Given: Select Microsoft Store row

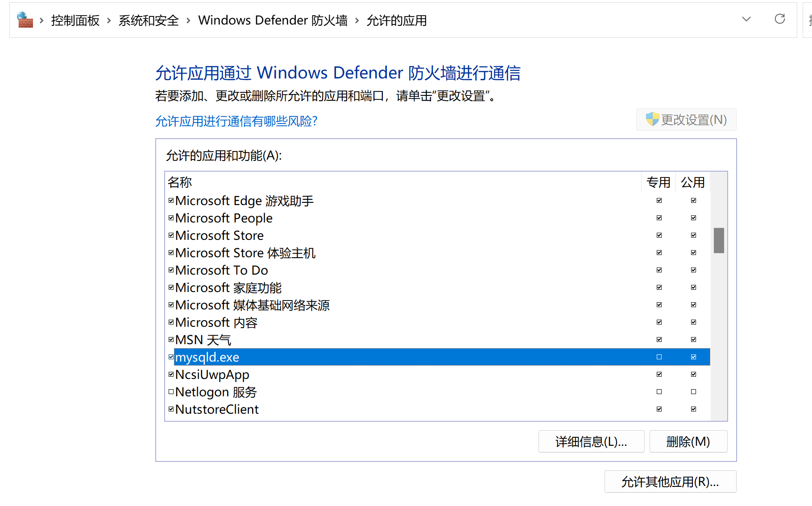Looking at the screenshot, I should pos(438,235).
